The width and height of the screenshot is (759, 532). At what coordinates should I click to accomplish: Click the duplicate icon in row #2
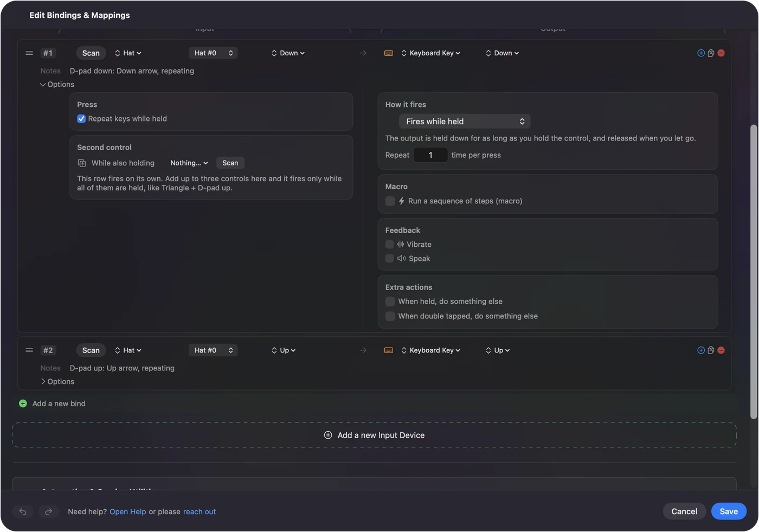coord(711,350)
